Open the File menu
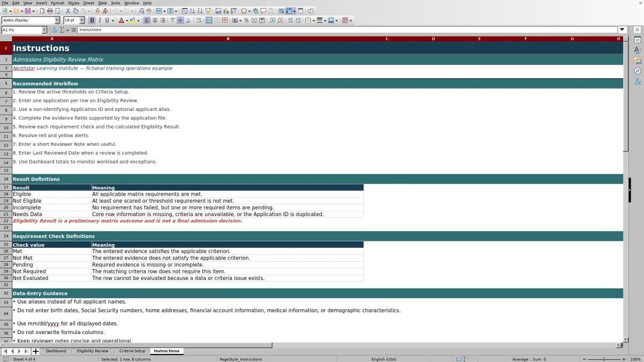Screen dimensions: 644x362 5,3
